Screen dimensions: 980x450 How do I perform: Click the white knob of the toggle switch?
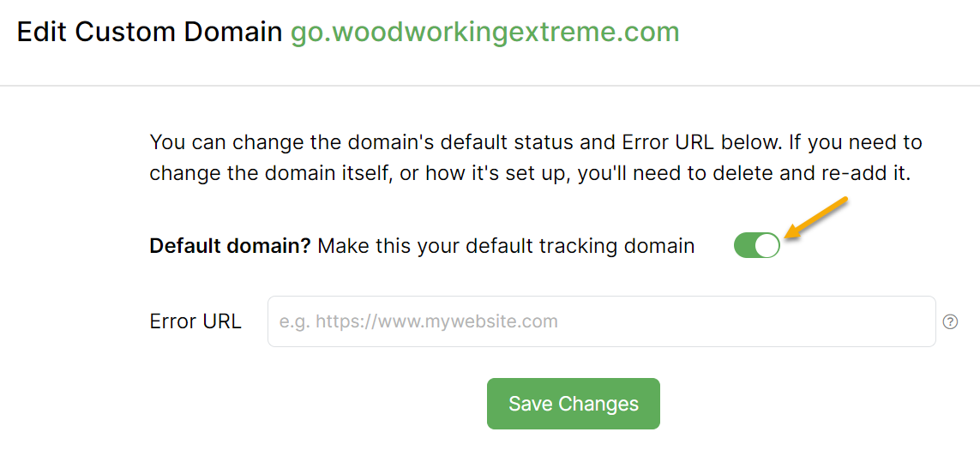point(767,246)
